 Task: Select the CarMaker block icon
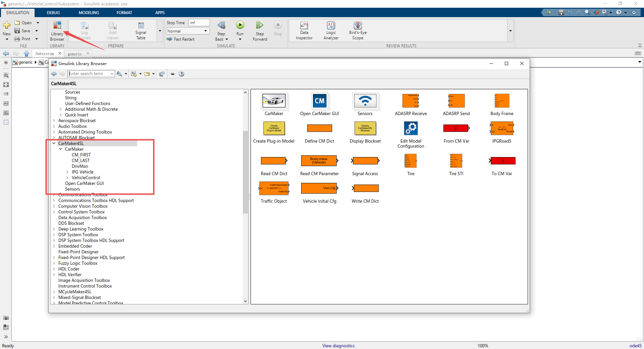coord(274,101)
